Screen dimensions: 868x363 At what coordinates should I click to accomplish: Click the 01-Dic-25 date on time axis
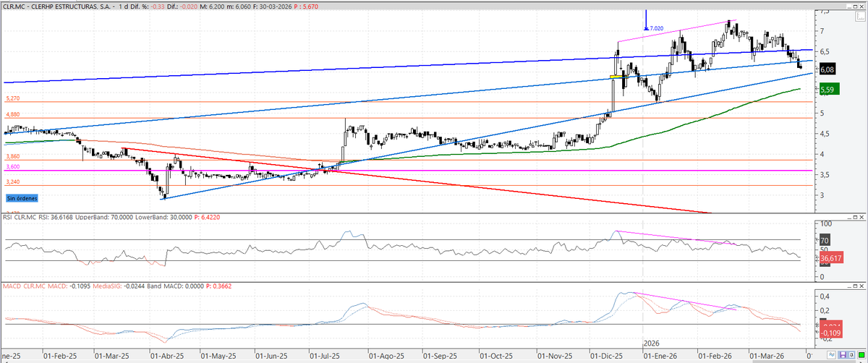click(x=607, y=356)
